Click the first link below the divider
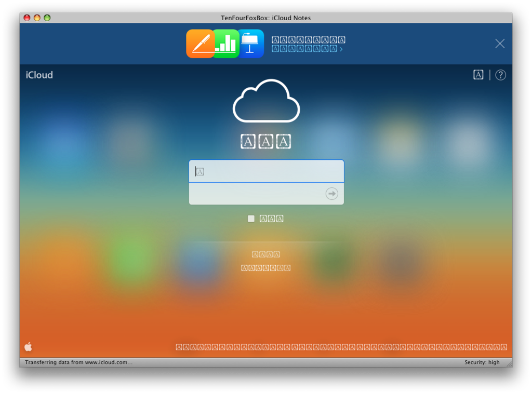 [265, 254]
